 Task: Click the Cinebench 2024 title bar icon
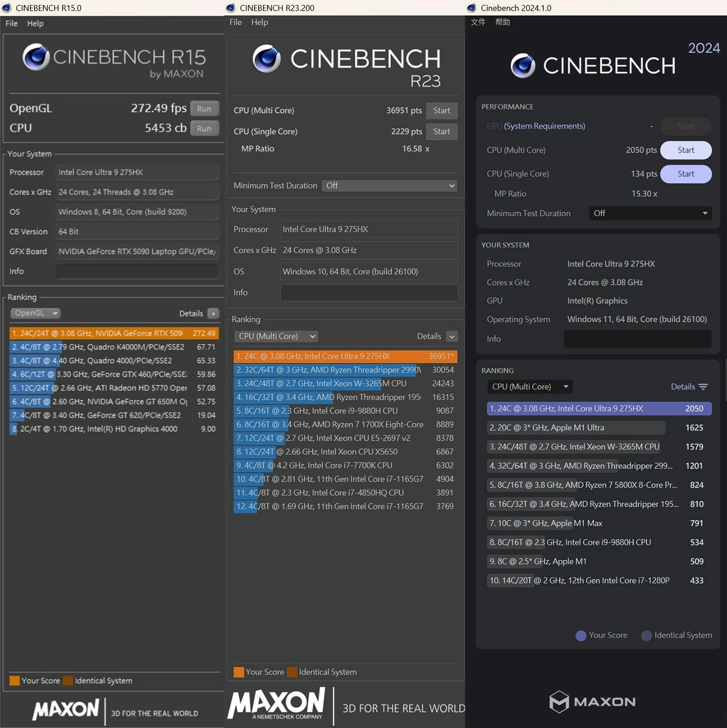[472, 8]
